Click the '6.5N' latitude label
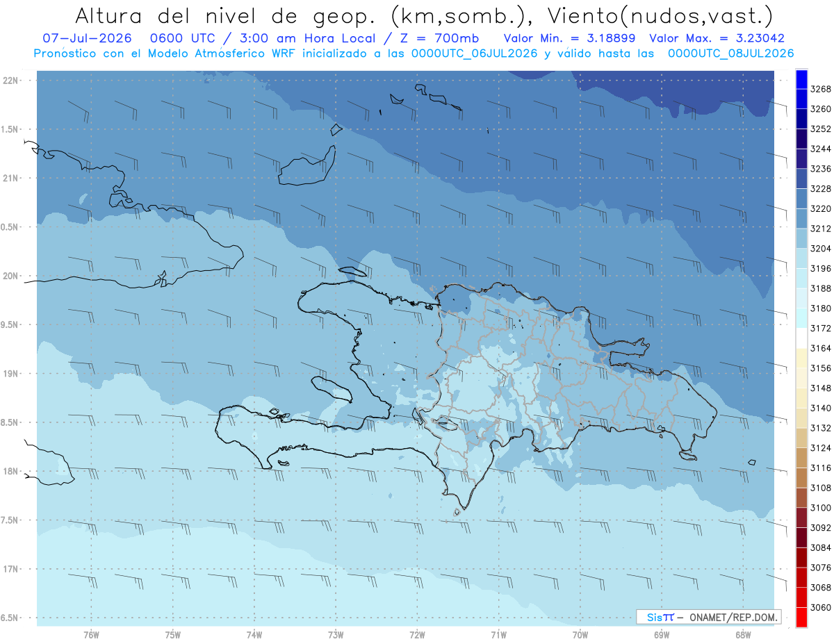This screenshot has width=834, height=644. click(10, 618)
